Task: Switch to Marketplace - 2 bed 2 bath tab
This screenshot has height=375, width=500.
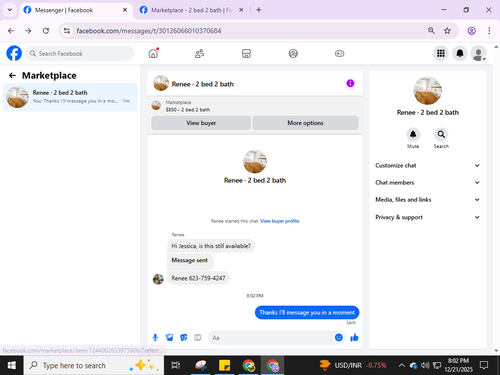Action: click(x=192, y=10)
